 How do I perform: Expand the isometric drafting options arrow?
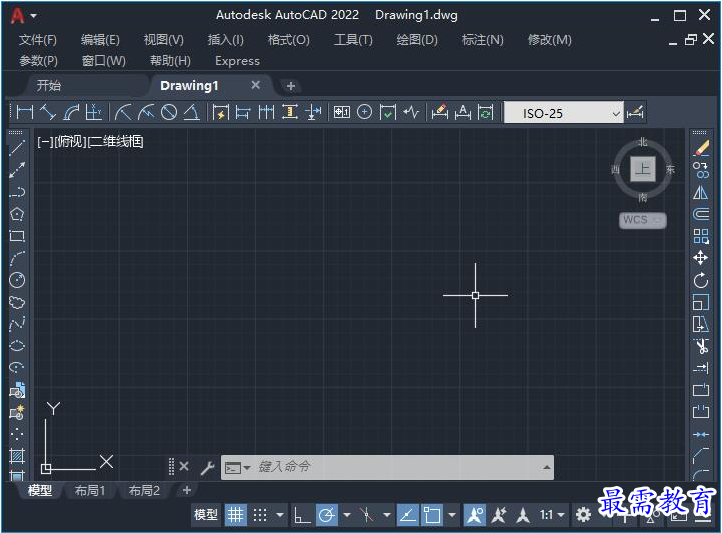387,515
